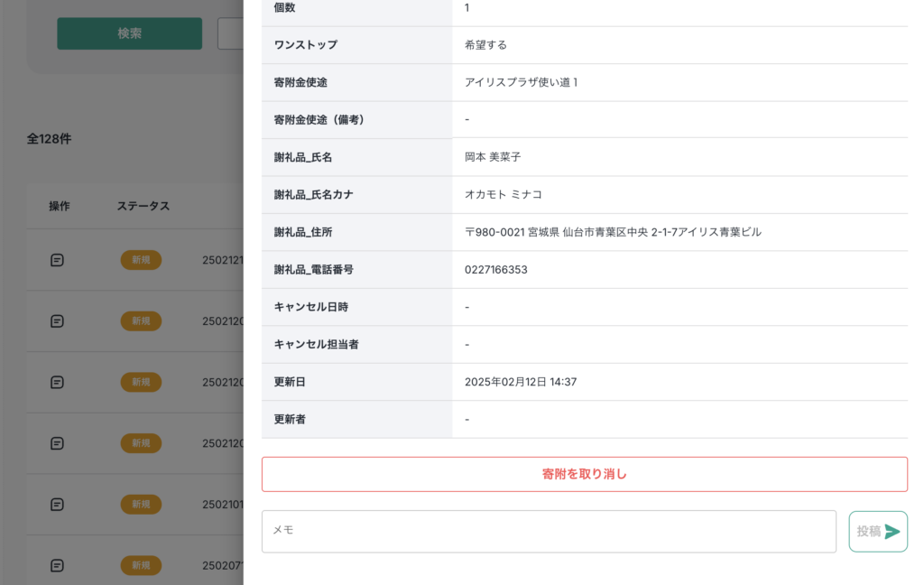Open the operation icon for row 2502071
924x585 pixels.
tap(57, 565)
